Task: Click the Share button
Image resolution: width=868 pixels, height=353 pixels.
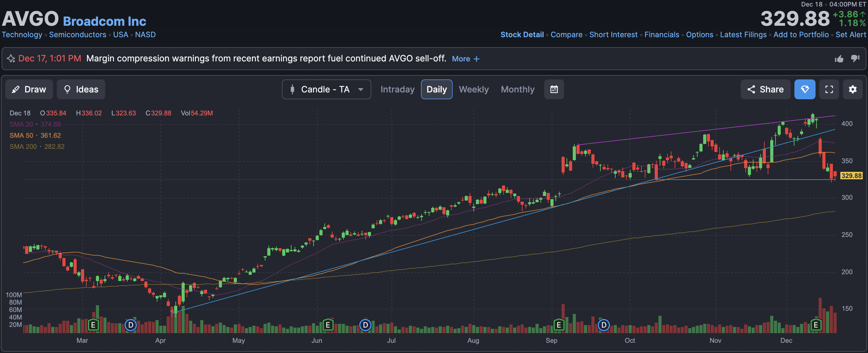Action: click(765, 89)
